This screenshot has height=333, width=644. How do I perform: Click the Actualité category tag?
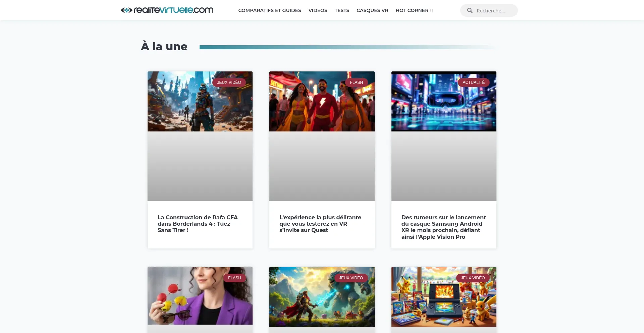(474, 82)
